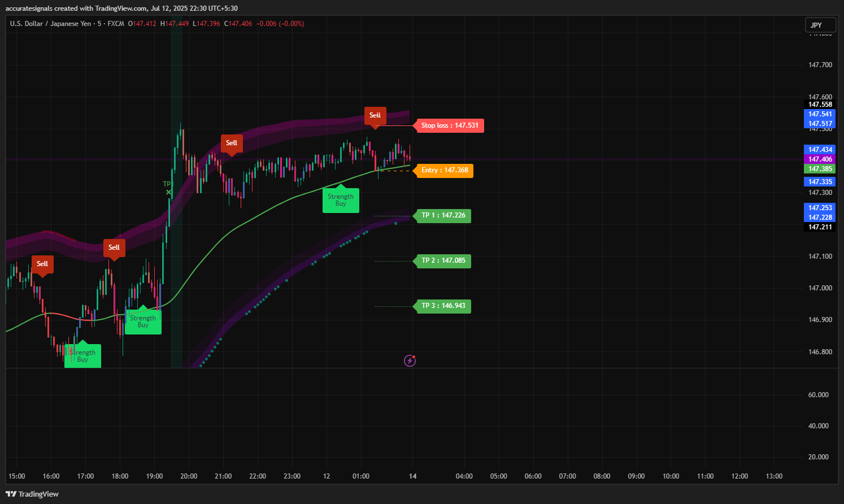Click the 146.800 price scale value
Viewport: 844px width, 504px height.
[820, 352]
